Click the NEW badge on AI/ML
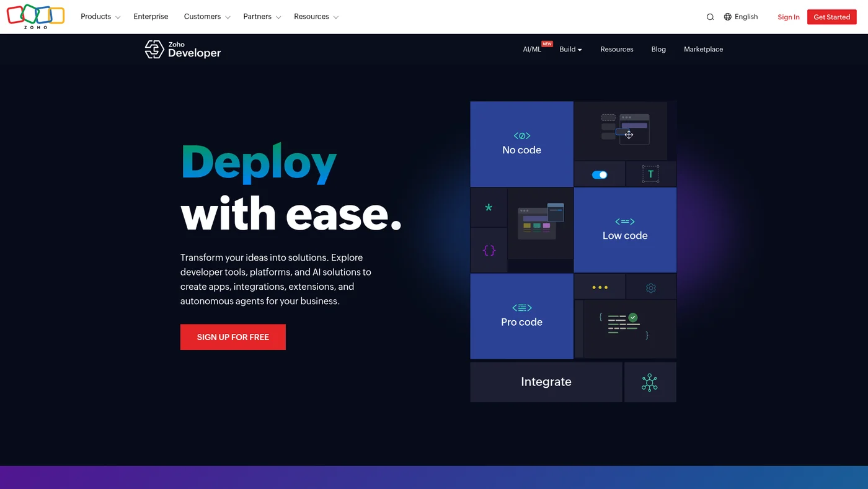868x489 pixels. click(547, 44)
